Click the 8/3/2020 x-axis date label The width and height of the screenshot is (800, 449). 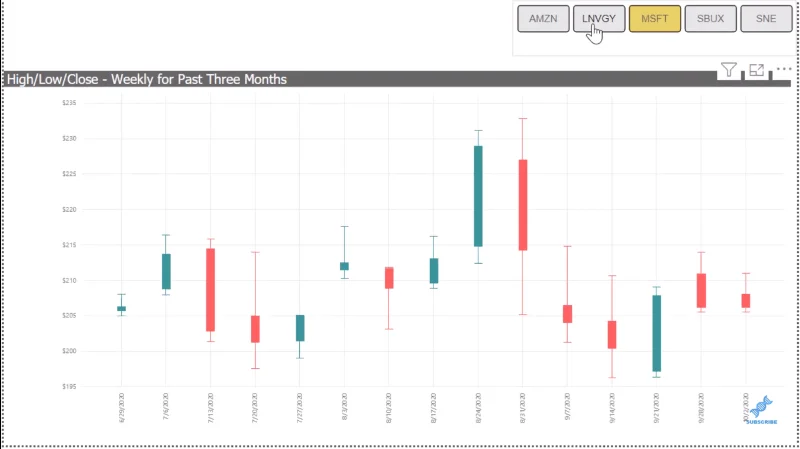[344, 407]
